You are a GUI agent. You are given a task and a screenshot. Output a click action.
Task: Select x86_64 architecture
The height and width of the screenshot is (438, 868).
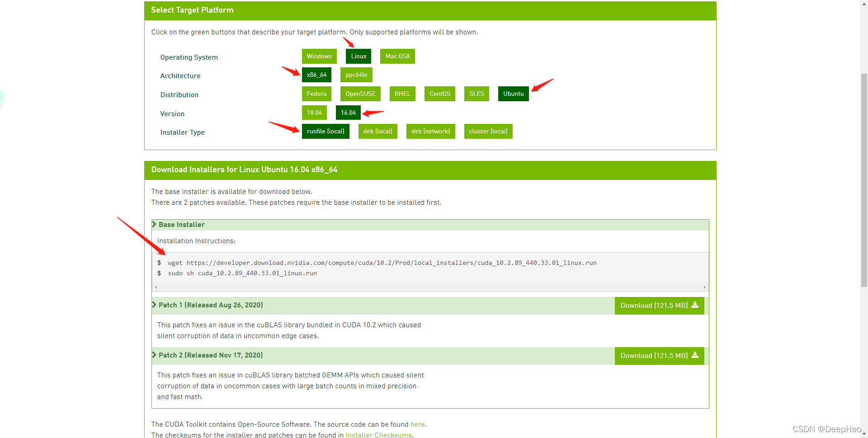coord(316,75)
